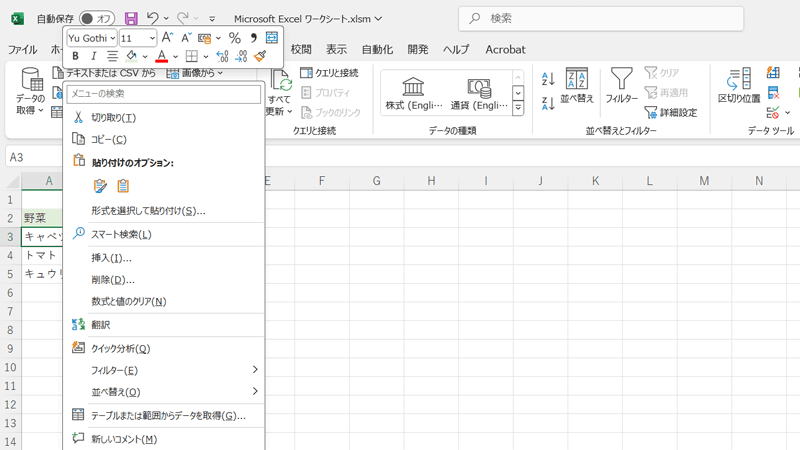Screen dimensions: 800x450
Task: Choose 削除(D)... from context menu
Action: tap(164, 280)
